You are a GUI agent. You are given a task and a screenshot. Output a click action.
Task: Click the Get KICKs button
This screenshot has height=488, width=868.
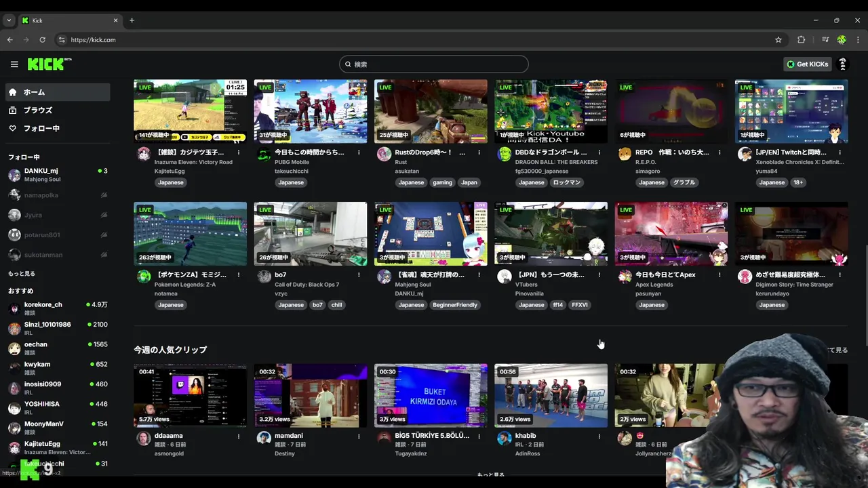point(806,64)
